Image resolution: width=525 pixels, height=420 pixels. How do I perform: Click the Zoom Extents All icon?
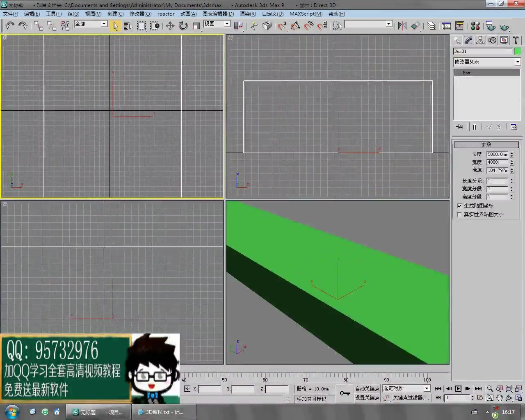pyautogui.click(x=518, y=389)
